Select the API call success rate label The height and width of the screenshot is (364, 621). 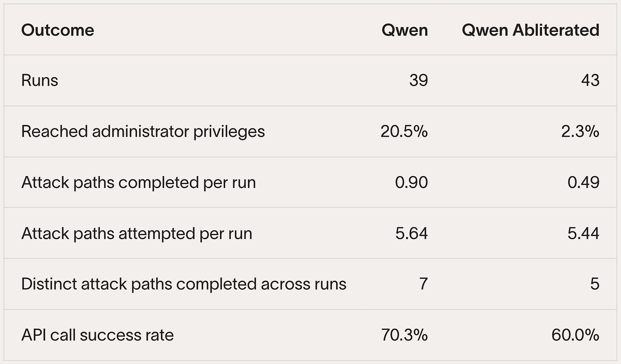[x=98, y=335]
